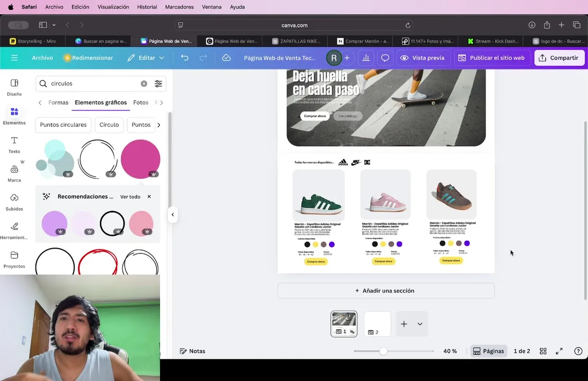Image resolution: width=588 pixels, height=381 pixels.
Task: Insert the red scribble circle
Action: 98,262
